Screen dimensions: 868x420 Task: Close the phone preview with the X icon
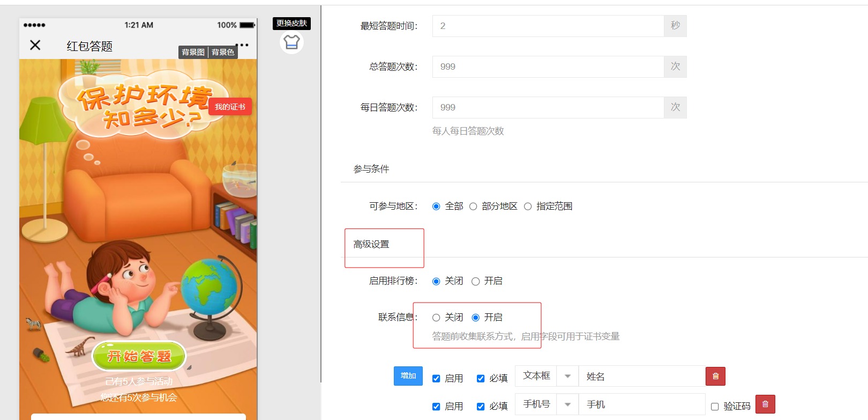tap(35, 45)
